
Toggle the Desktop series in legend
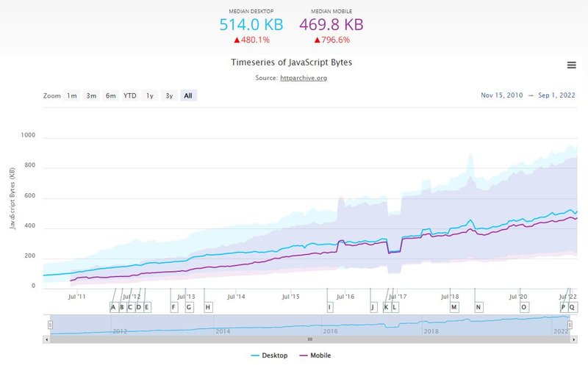269,355
